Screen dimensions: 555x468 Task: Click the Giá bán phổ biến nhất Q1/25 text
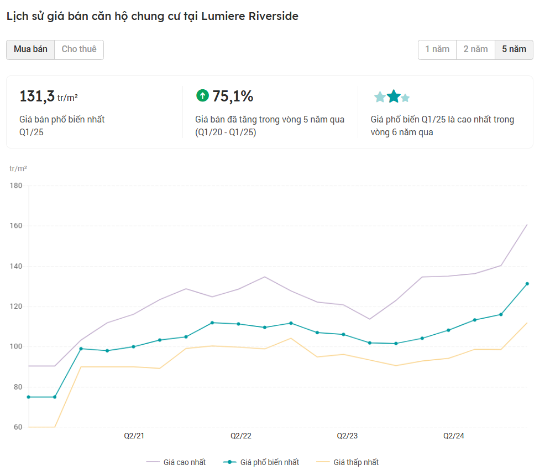click(62, 126)
